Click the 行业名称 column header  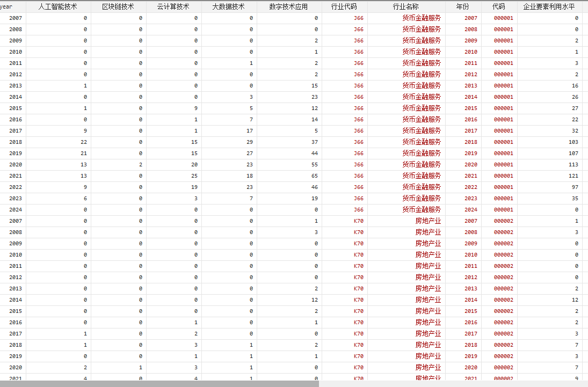click(x=406, y=6)
